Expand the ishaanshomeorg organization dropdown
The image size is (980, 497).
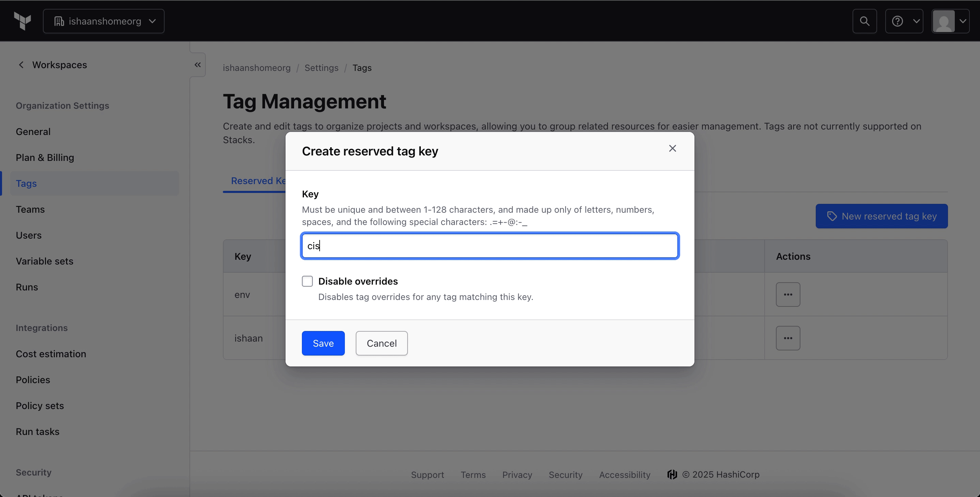tap(104, 21)
